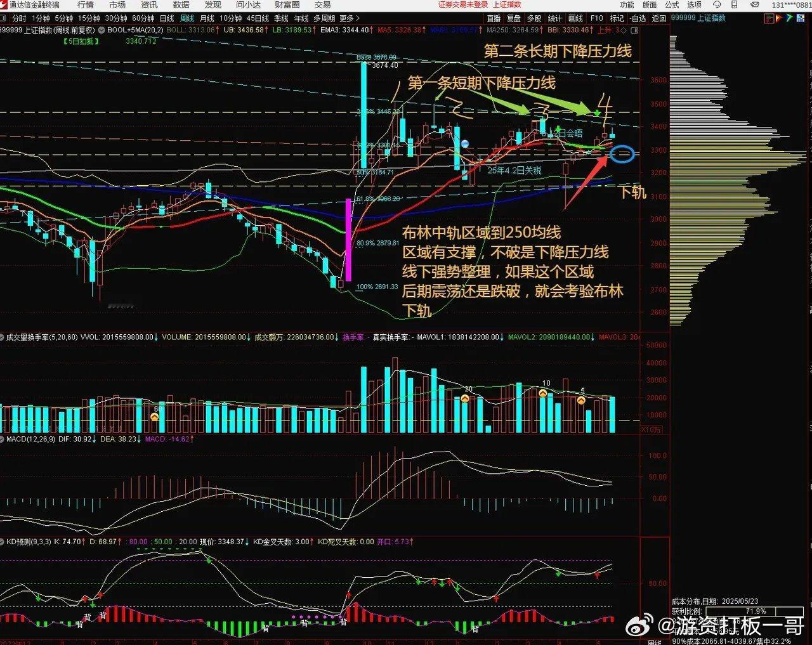Click the account number 131****0881
Image resolution: width=812 pixels, height=645 pixels.
coord(792,4)
